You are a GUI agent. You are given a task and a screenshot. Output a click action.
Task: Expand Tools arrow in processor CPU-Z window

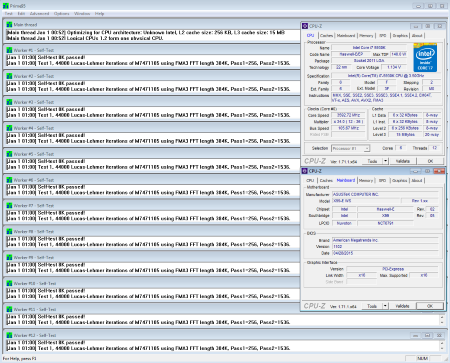[385, 161]
